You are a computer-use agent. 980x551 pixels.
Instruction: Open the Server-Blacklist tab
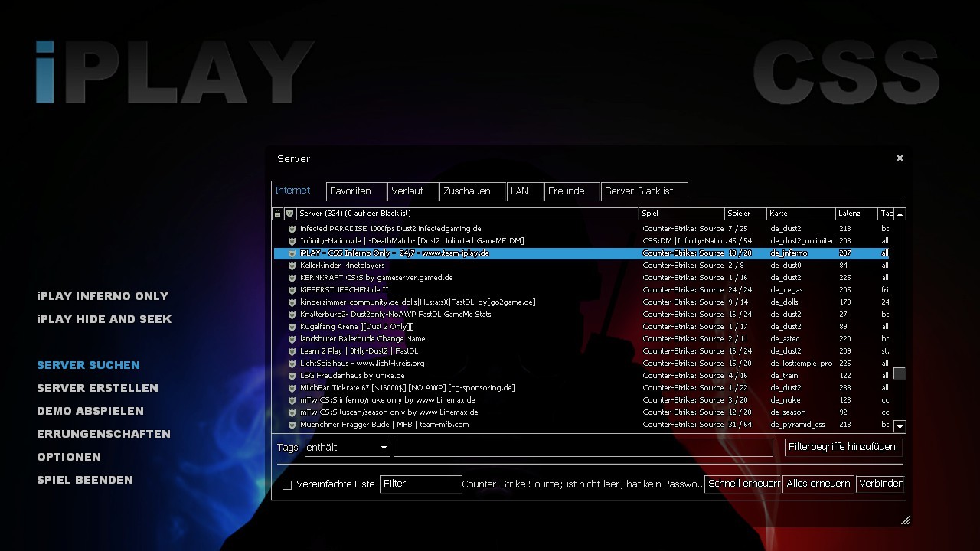coord(645,191)
